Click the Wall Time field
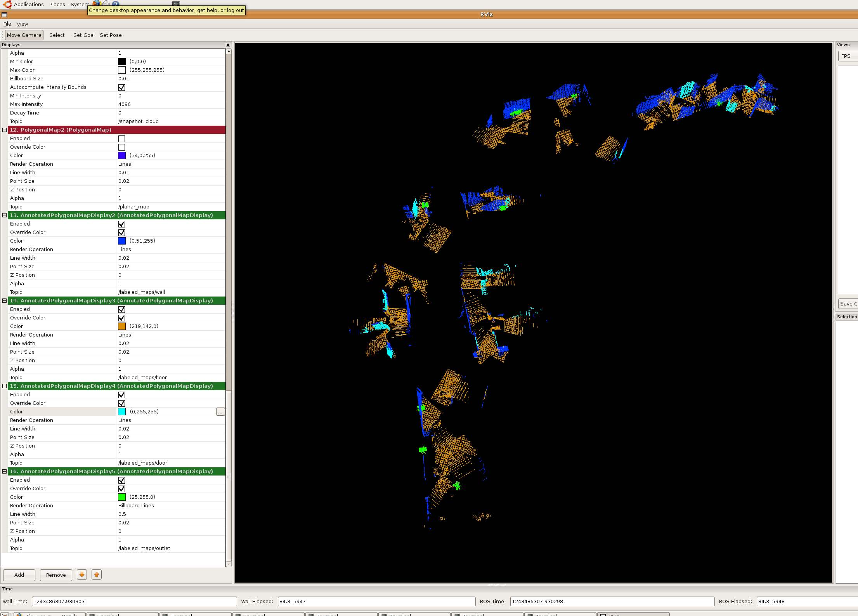This screenshot has width=858, height=616. 134,601
